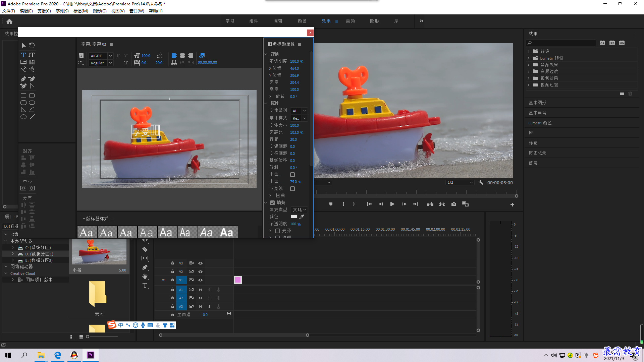
Task: Select the arrow Selection tool in titler
Action: tap(23, 45)
